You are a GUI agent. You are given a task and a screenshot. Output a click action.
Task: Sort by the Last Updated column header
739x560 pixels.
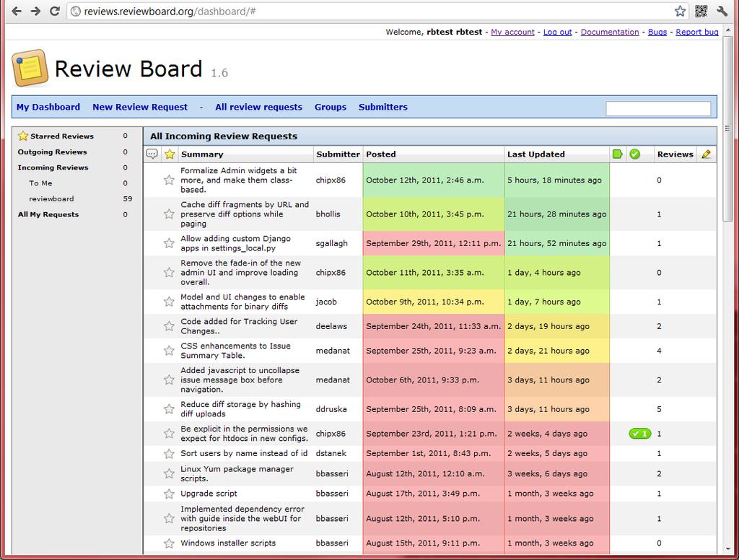click(x=536, y=154)
